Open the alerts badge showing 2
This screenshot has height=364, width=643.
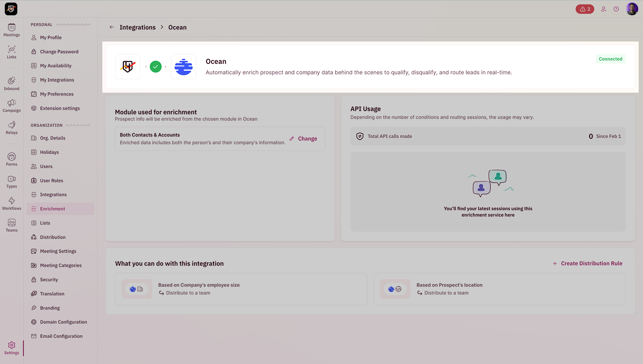[x=585, y=9]
